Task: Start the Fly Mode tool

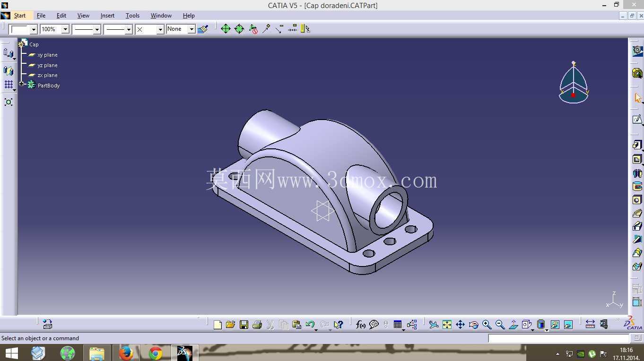Action: pyautogui.click(x=434, y=325)
